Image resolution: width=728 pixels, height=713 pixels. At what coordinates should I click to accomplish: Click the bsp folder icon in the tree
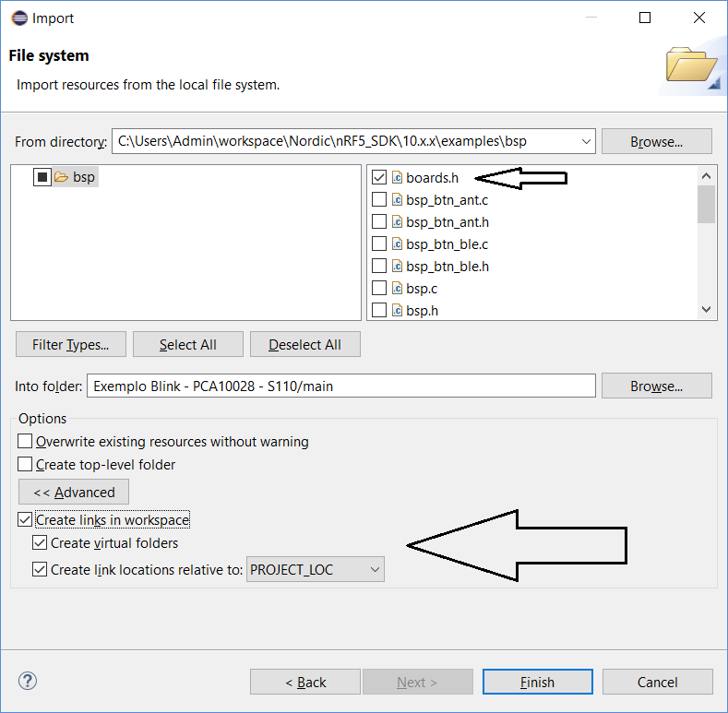[61, 177]
